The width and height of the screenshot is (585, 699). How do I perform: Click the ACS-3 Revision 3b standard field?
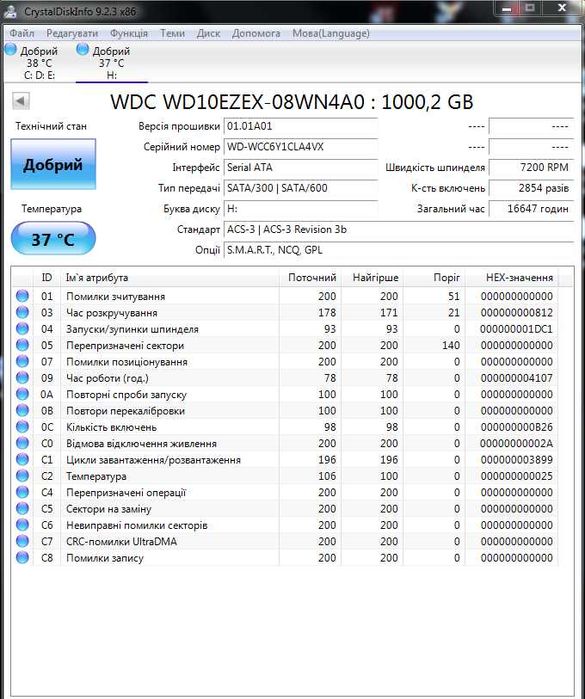click(x=398, y=230)
